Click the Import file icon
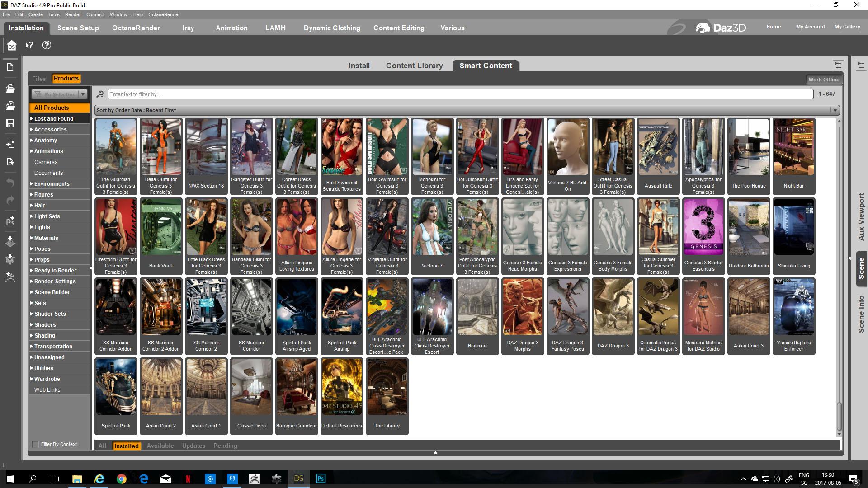Viewport: 868px width, 488px height. coord(10,144)
